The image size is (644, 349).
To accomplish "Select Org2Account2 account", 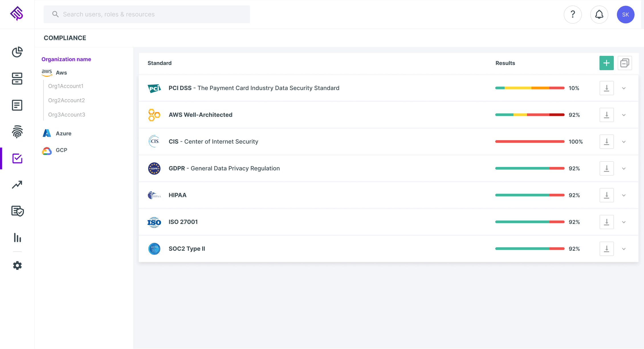I will click(x=66, y=100).
